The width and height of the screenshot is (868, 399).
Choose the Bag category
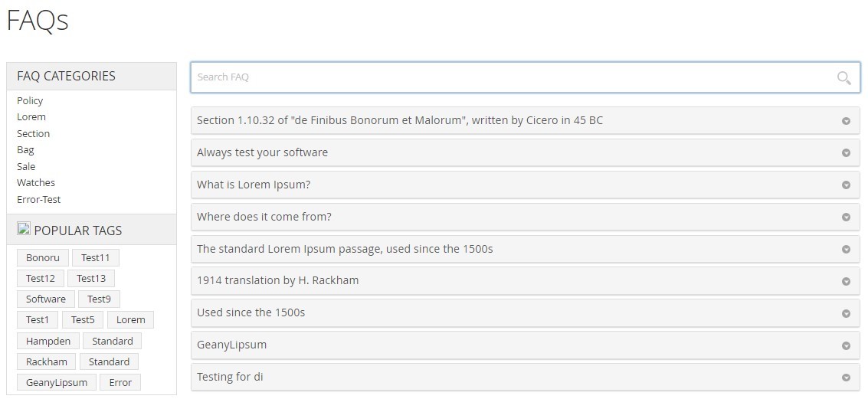pos(25,150)
